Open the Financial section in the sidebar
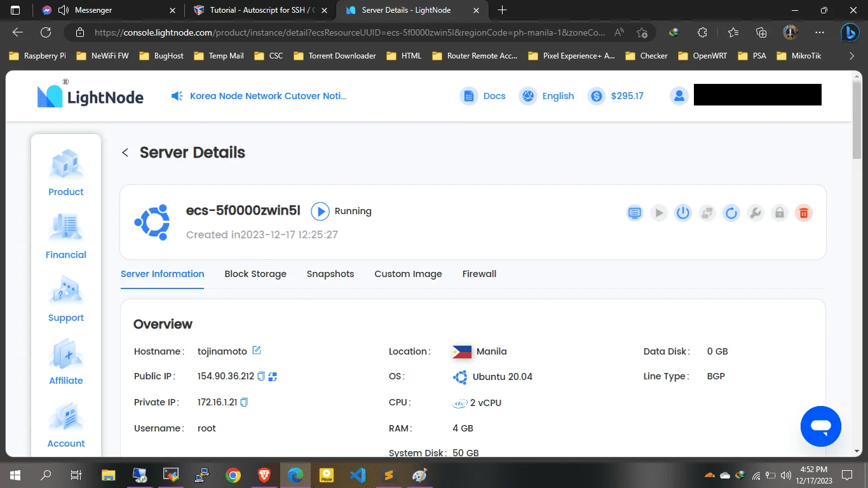The image size is (868, 488). point(66,236)
